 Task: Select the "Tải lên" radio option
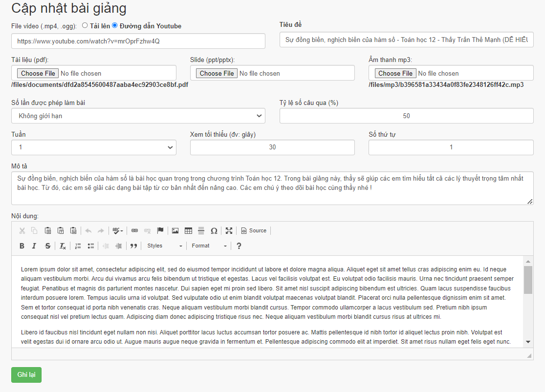click(85, 25)
